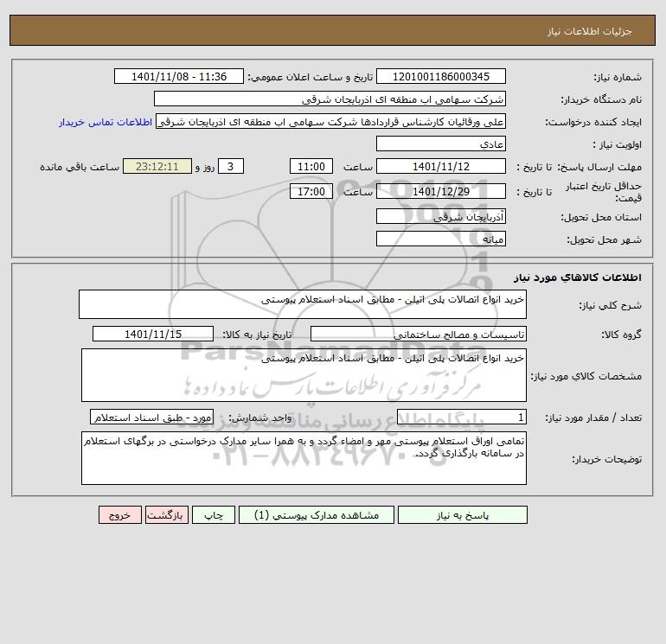
Task: Click the حداقل تاریخ اعتبار قیمت label
Action: pos(604,192)
